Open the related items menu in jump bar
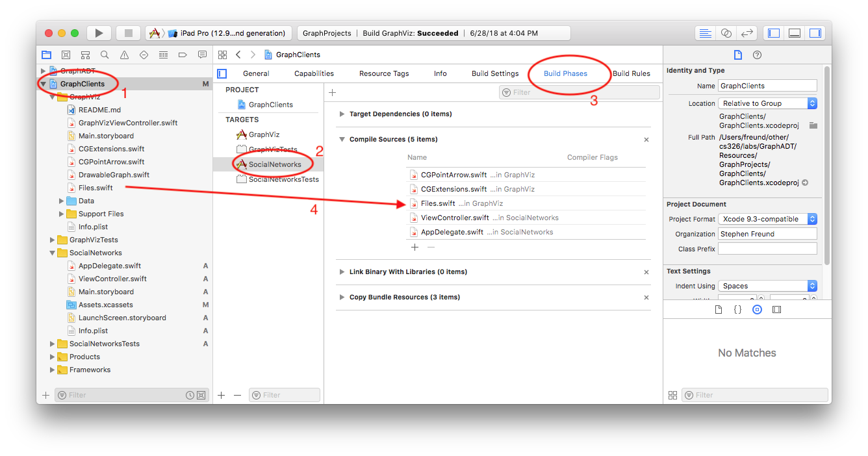Image resolution: width=868 pixels, height=456 pixels. coord(223,55)
